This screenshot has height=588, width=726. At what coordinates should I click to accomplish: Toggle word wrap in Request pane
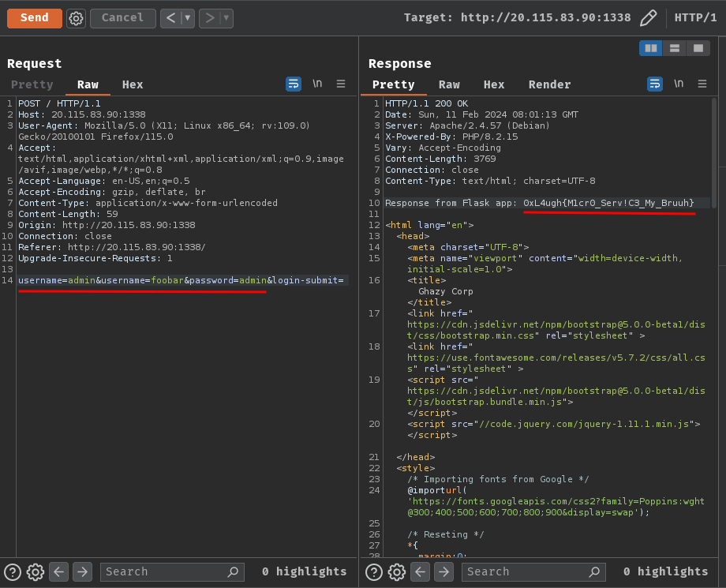click(x=294, y=84)
